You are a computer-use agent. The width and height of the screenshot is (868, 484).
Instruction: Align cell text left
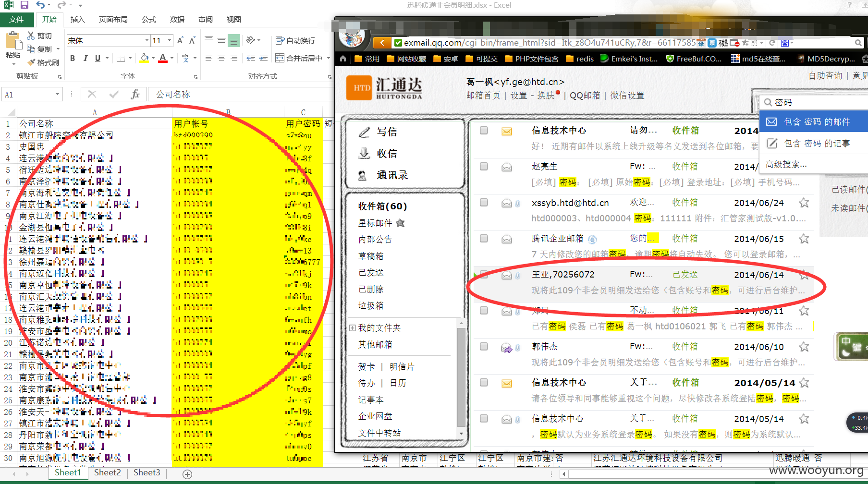(x=209, y=58)
